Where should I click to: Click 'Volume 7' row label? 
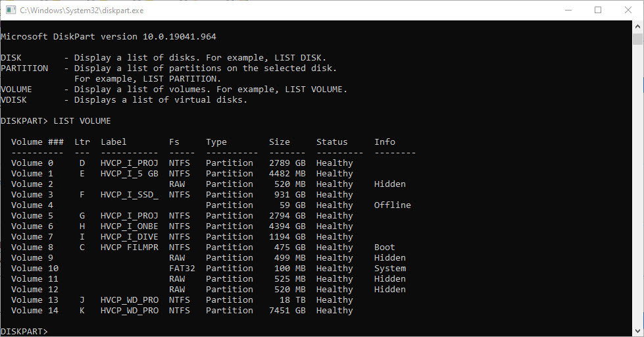(x=32, y=237)
